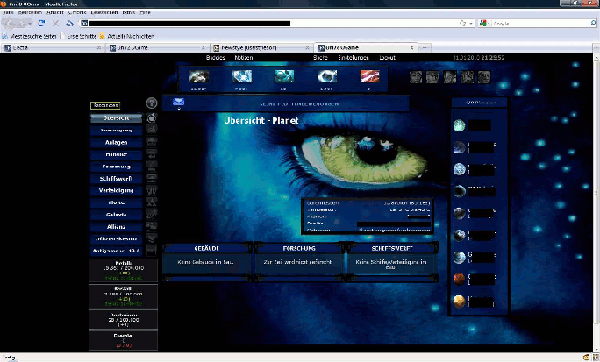Image resolution: width=600 pixels, height=362 pixels.
Task: Open the Datei menu
Action: point(8,12)
